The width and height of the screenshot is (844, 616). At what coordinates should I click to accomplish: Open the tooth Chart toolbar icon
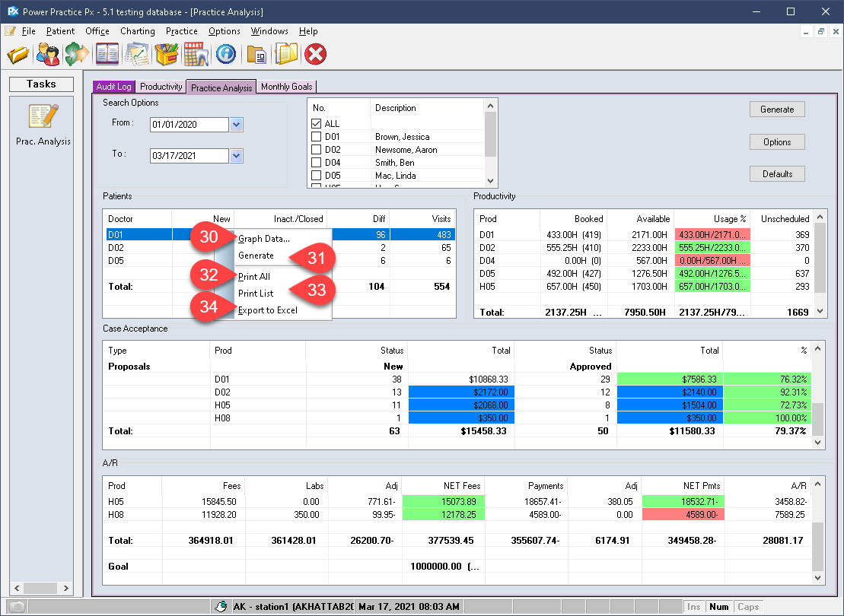point(196,54)
